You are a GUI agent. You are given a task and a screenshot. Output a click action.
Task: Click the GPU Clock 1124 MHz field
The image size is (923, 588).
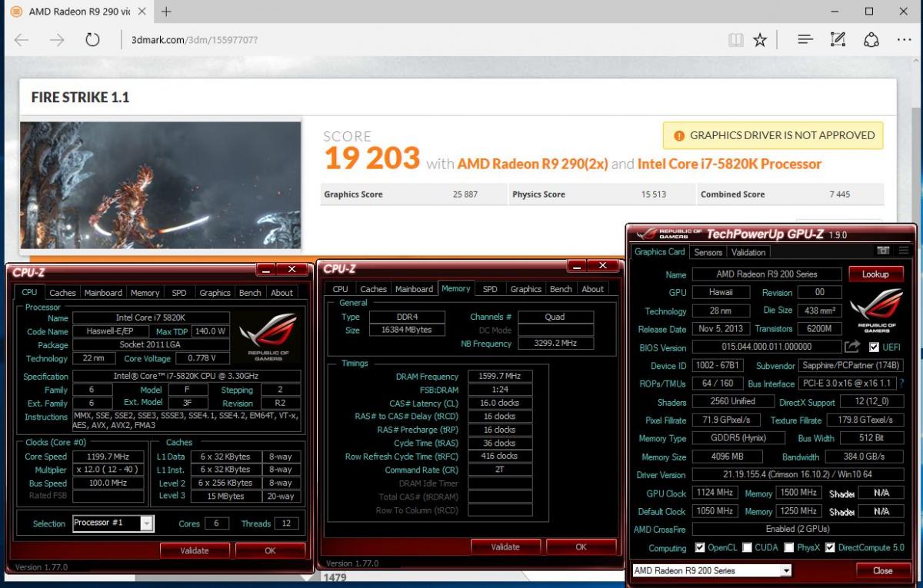(x=715, y=493)
